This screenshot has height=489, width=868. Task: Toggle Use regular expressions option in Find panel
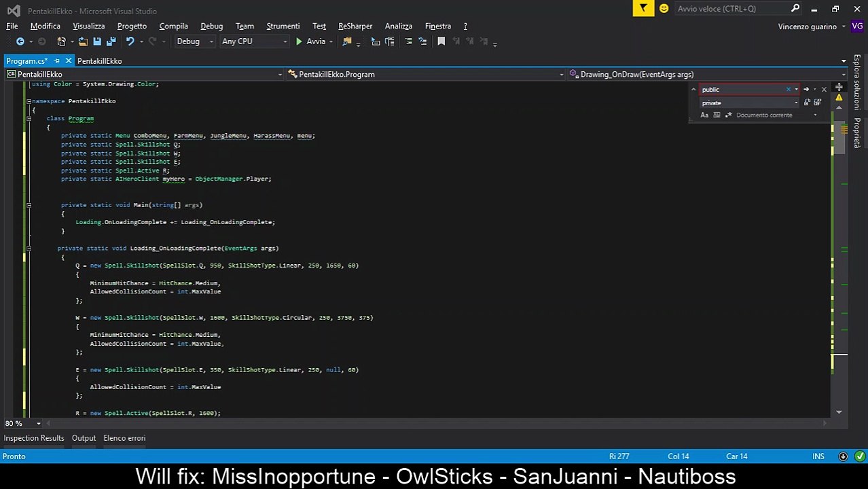(x=728, y=115)
